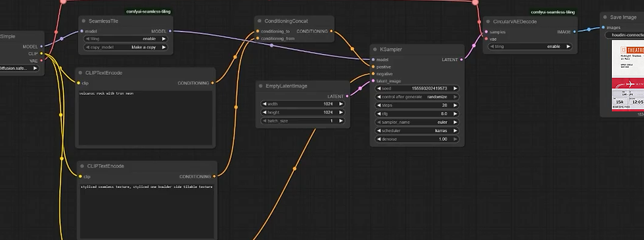The height and width of the screenshot is (240, 644).
Task: Click the KSampler negative input port
Action: click(x=373, y=74)
